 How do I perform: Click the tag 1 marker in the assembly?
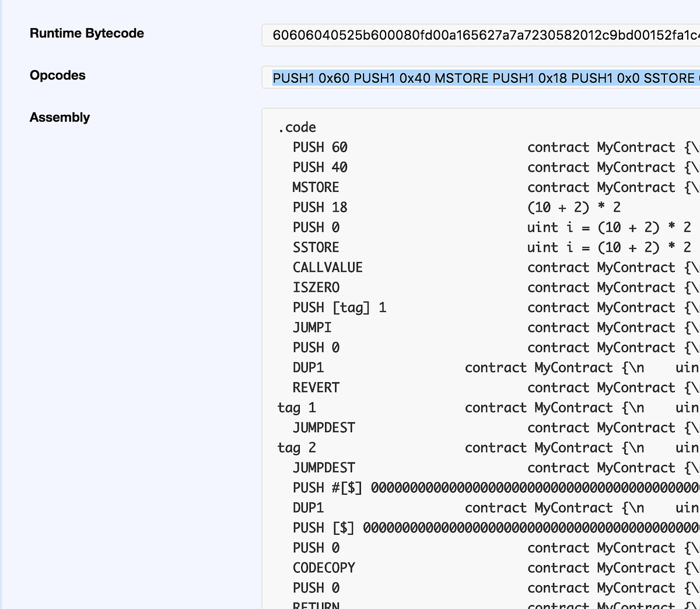tap(296, 407)
